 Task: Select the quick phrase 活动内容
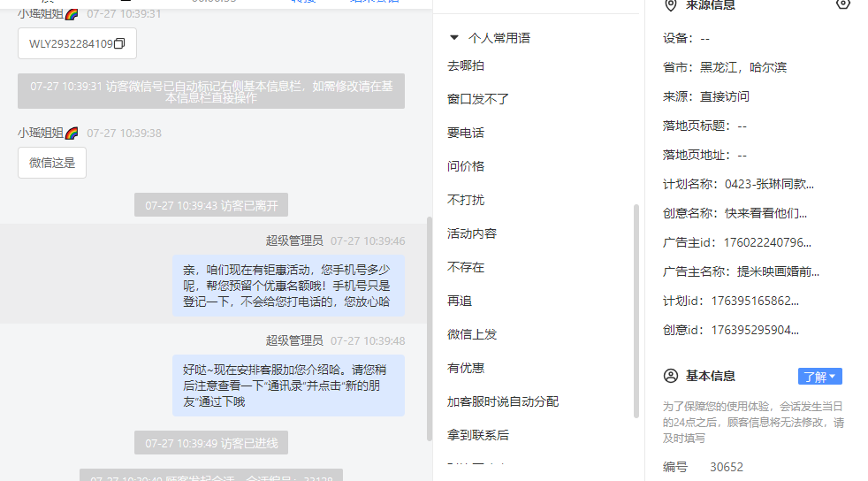[x=472, y=233]
